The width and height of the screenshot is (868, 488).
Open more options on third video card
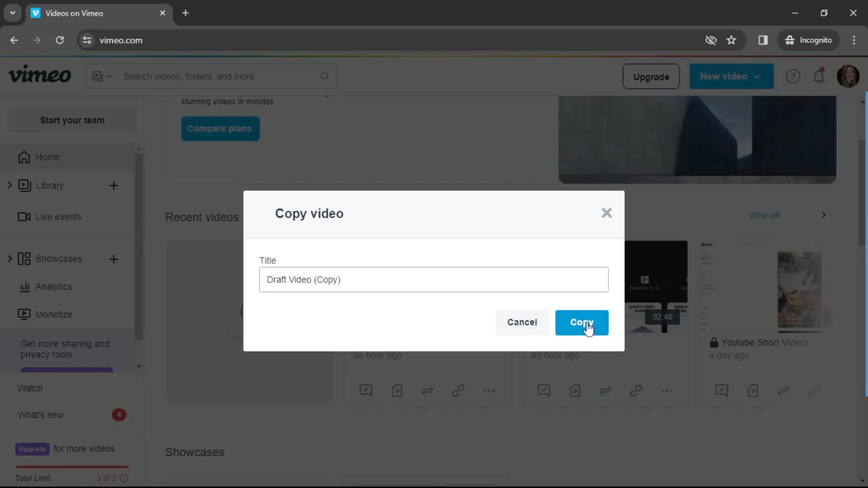click(x=667, y=390)
